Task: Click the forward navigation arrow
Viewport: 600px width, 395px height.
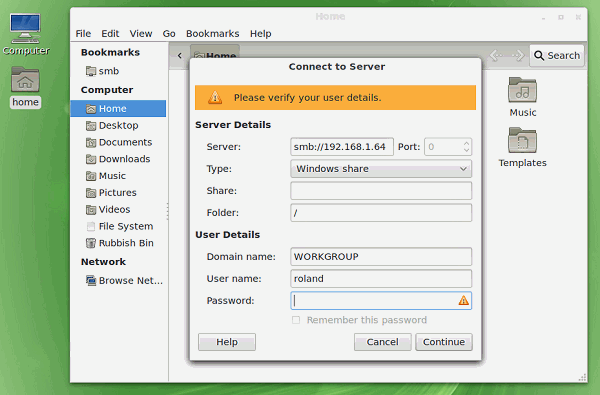Action: 518,56
